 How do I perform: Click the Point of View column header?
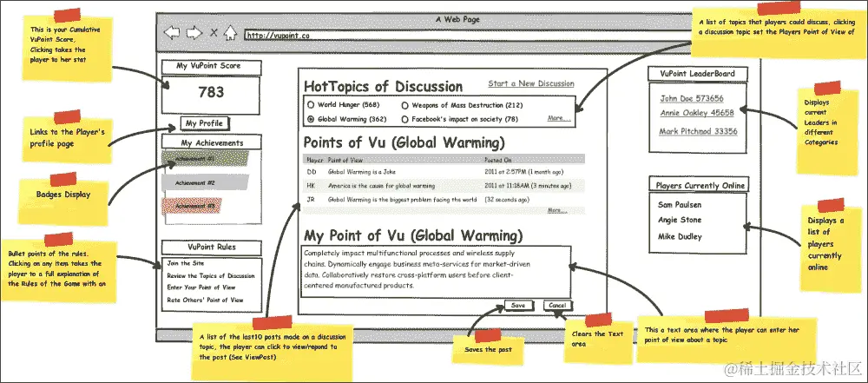(346, 159)
